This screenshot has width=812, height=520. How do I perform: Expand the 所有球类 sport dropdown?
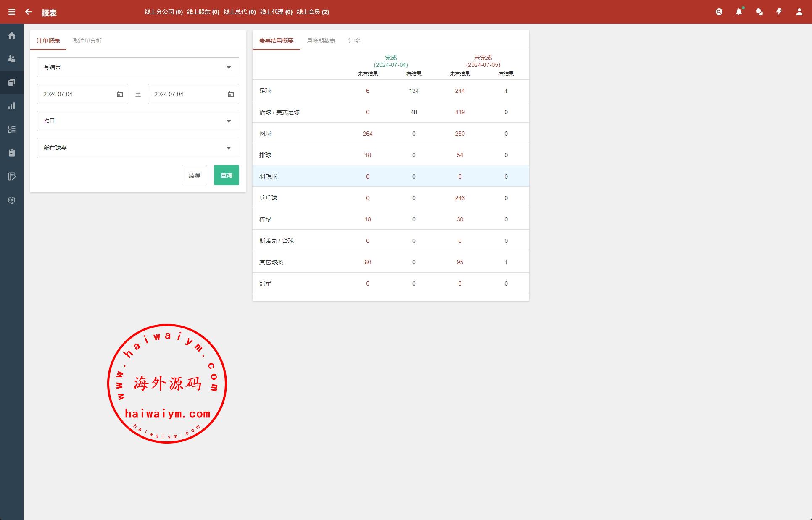point(138,148)
